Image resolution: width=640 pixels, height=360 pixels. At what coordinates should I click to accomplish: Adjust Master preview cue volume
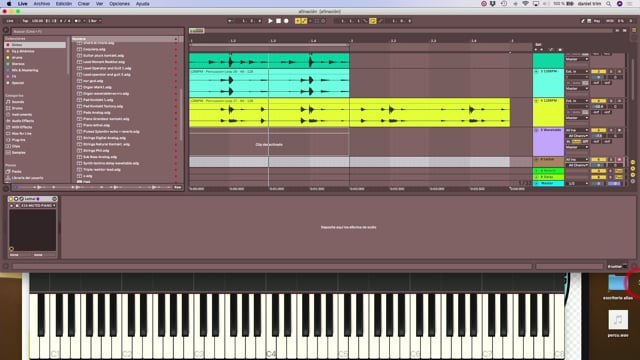click(x=615, y=184)
